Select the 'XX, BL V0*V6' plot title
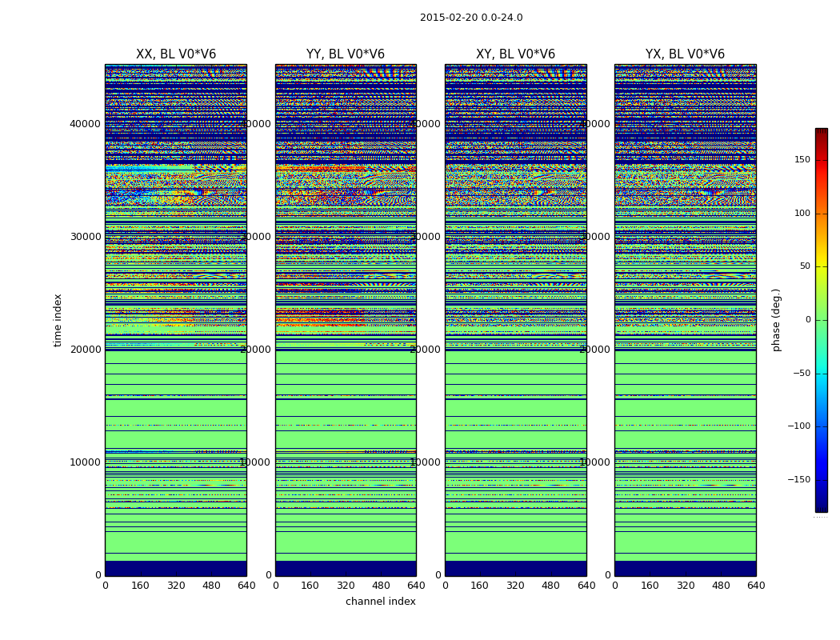The width and height of the screenshot is (840, 640). click(176, 54)
